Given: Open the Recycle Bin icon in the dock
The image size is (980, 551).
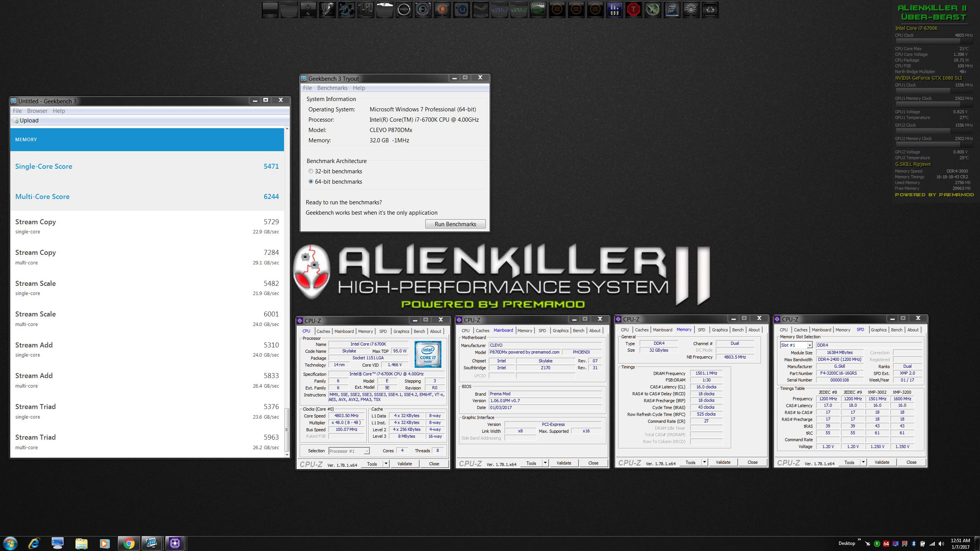Looking at the screenshot, I should point(710,10).
